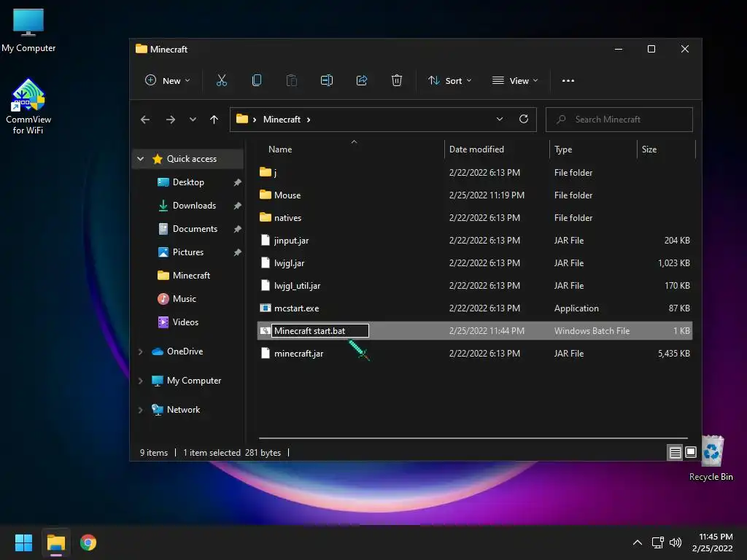The height and width of the screenshot is (560, 747).
Task: Expand the address bar history dropdown
Action: 499,119
